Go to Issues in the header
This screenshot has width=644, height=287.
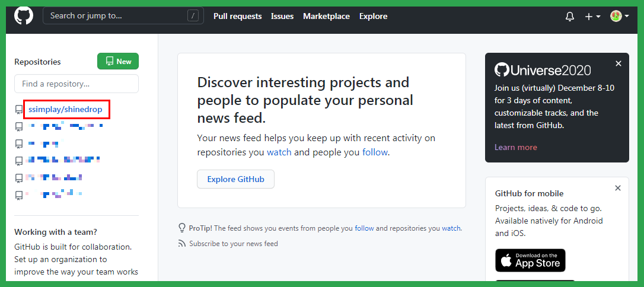pos(282,17)
